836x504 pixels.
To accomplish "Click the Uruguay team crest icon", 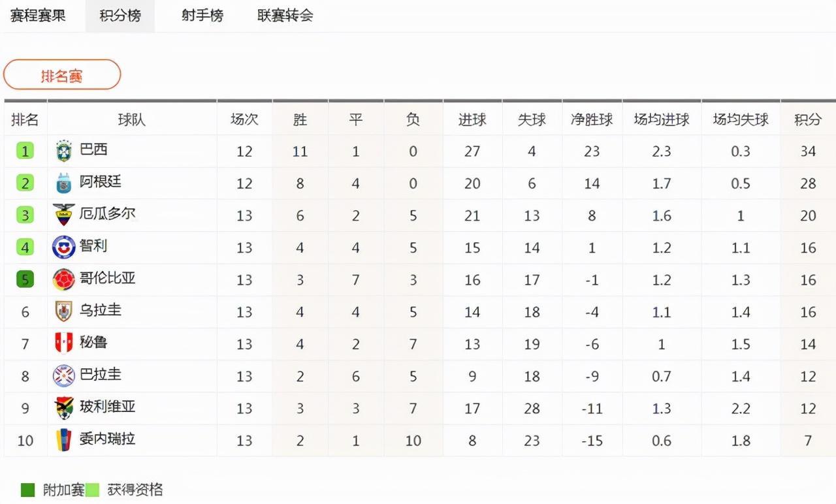I will coord(64,311).
